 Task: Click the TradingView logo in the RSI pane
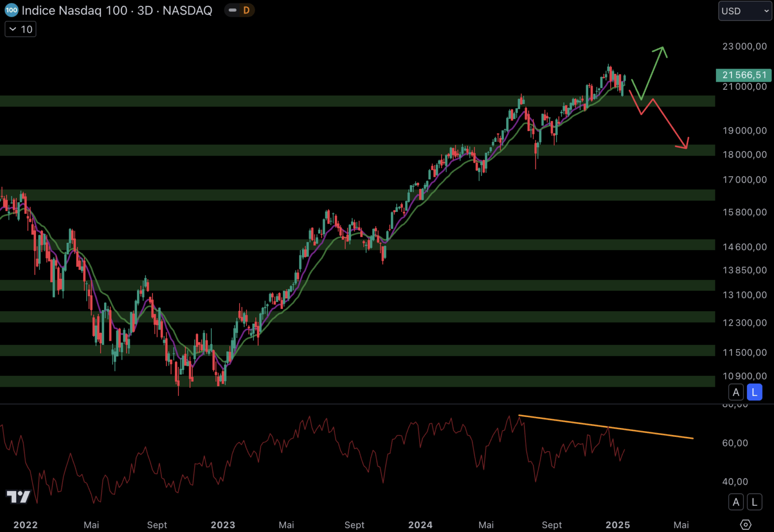pos(18,497)
